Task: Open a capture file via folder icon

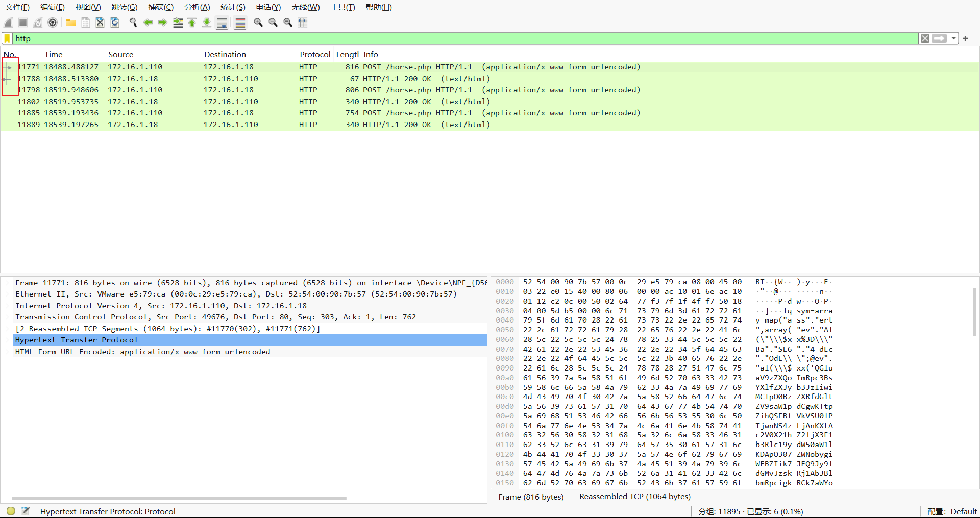Action: 71,22
